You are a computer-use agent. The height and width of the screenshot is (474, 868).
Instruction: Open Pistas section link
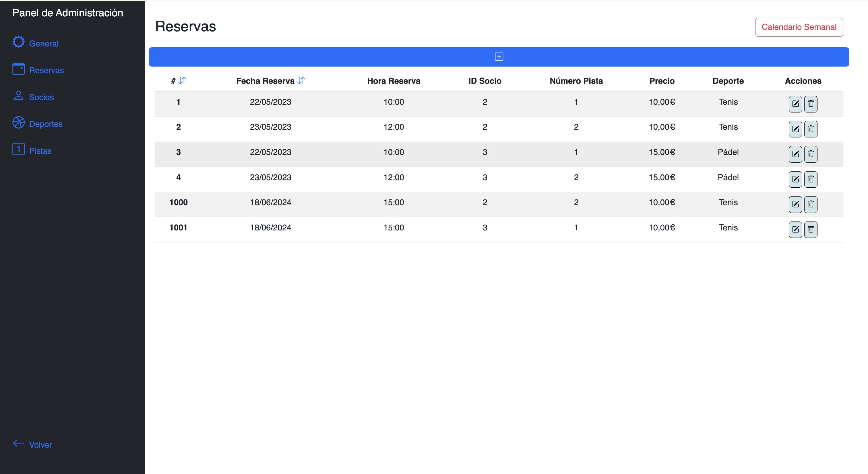[x=40, y=151]
